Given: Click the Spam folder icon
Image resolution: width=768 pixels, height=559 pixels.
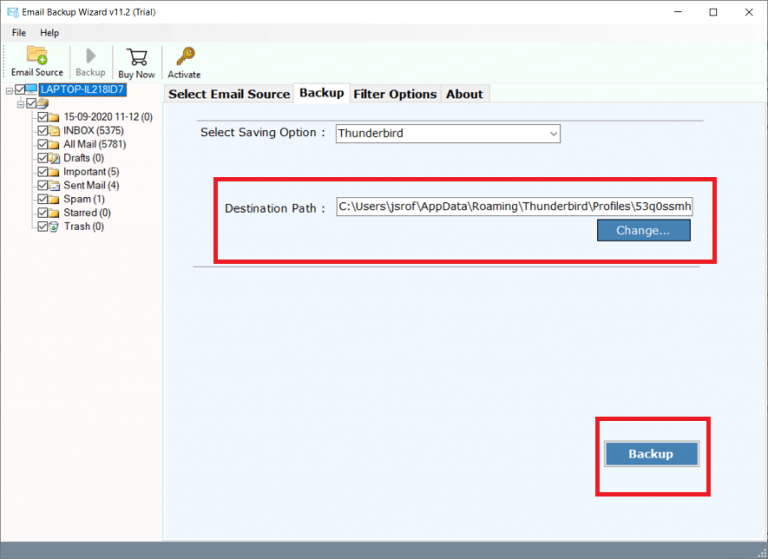Looking at the screenshot, I should 54,199.
